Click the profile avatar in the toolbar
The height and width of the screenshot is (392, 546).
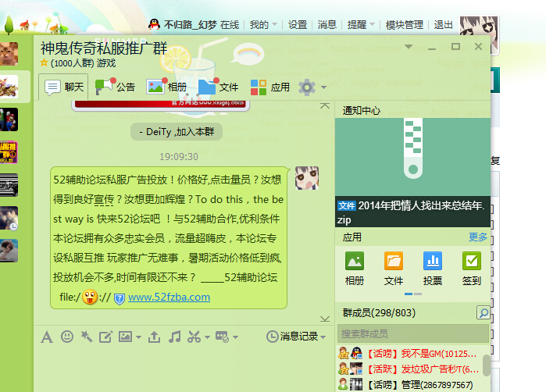click(x=479, y=35)
